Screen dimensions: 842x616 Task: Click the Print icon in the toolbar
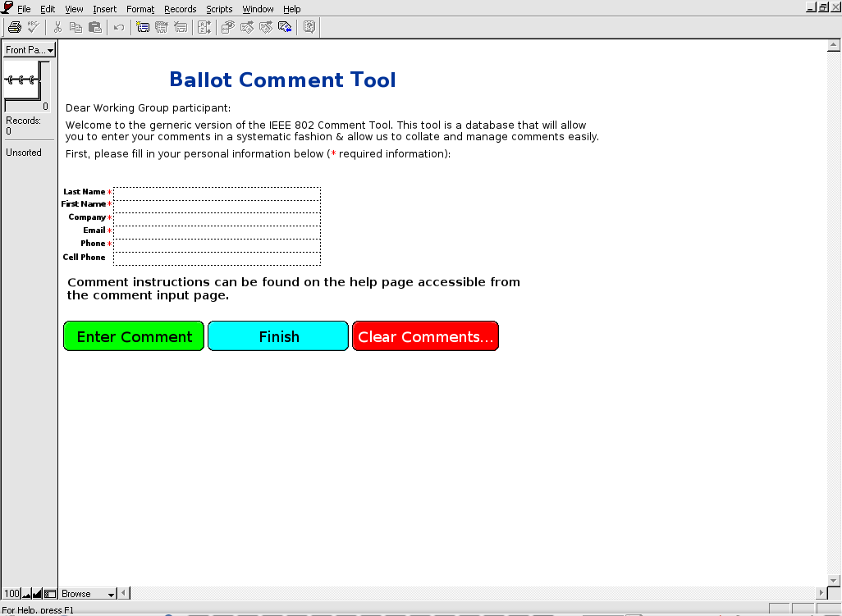coord(15,27)
